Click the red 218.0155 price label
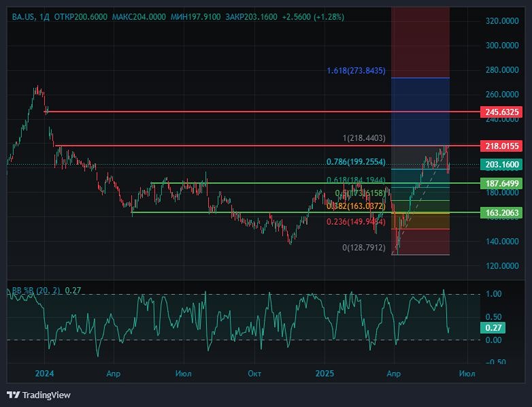 [502, 146]
